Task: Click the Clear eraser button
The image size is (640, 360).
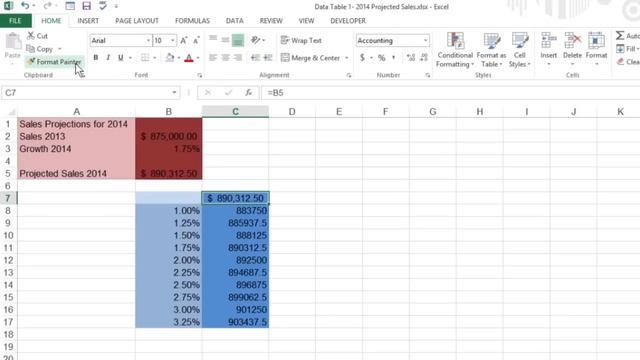Action: [x=627, y=62]
